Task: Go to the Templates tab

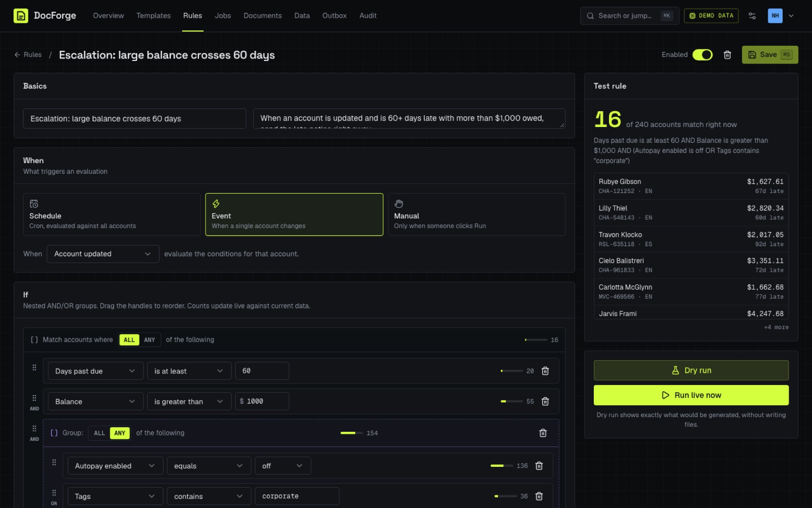Action: (153, 16)
